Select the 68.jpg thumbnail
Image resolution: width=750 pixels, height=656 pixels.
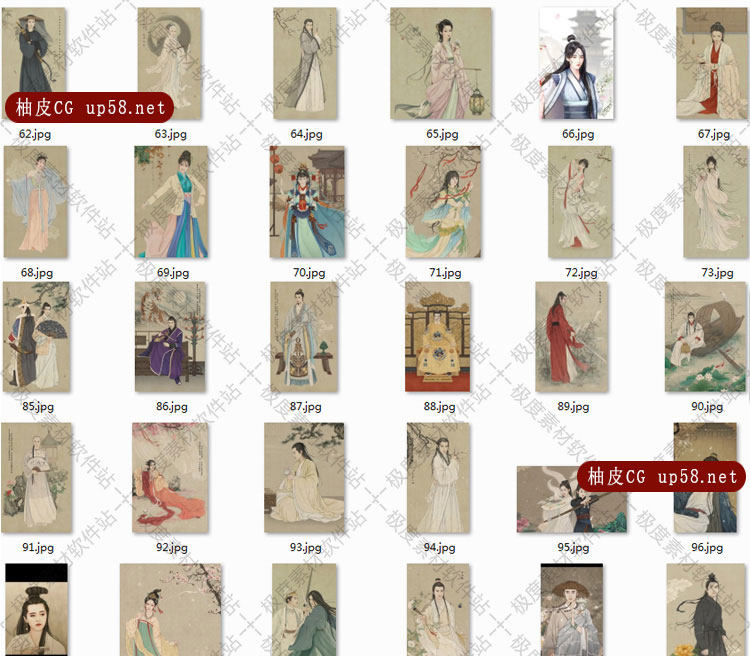click(35, 202)
